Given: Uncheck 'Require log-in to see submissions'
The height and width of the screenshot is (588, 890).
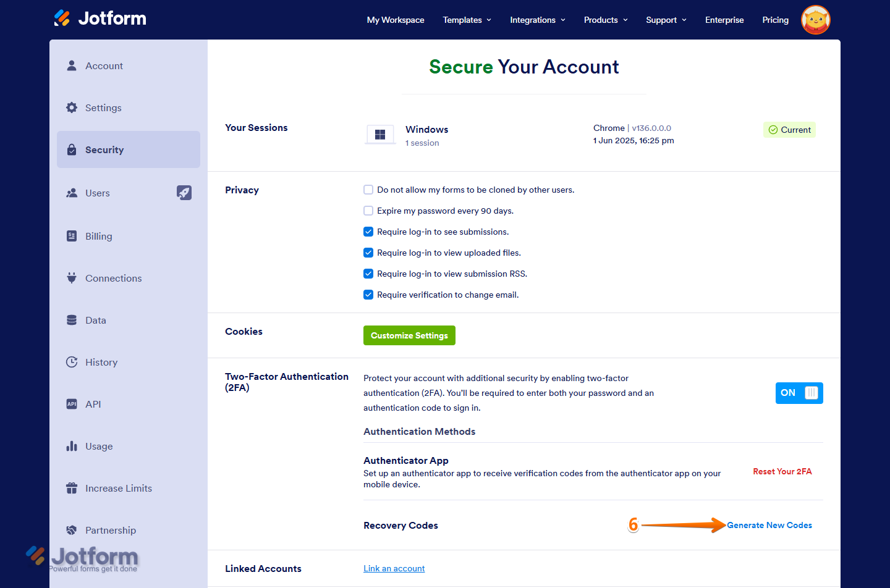Looking at the screenshot, I should (x=368, y=232).
